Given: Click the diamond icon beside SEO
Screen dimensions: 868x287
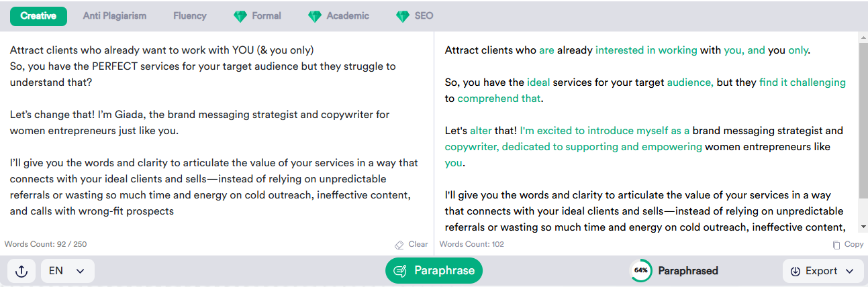Looking at the screenshot, I should (x=403, y=16).
